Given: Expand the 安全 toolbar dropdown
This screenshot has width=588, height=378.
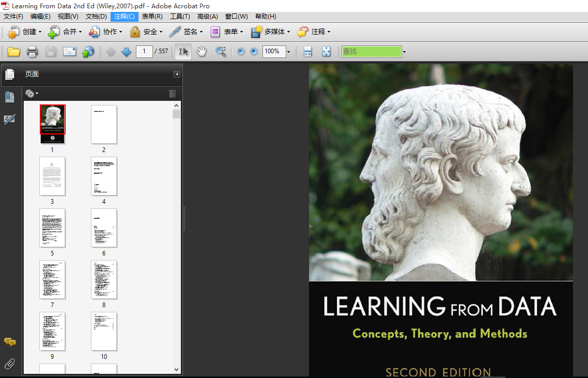Looking at the screenshot, I should [x=161, y=32].
